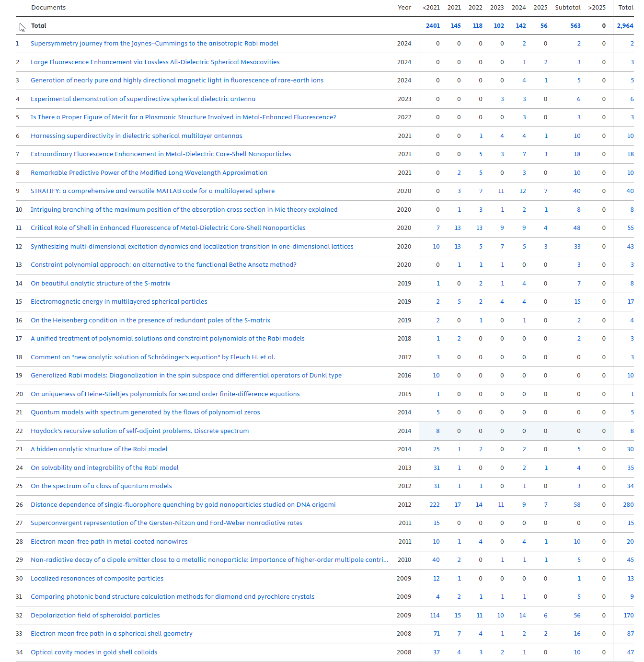This screenshot has height=662, width=644.
Task: Open 'On beautiful analytic structure of the S-matrix'
Action: coord(100,284)
